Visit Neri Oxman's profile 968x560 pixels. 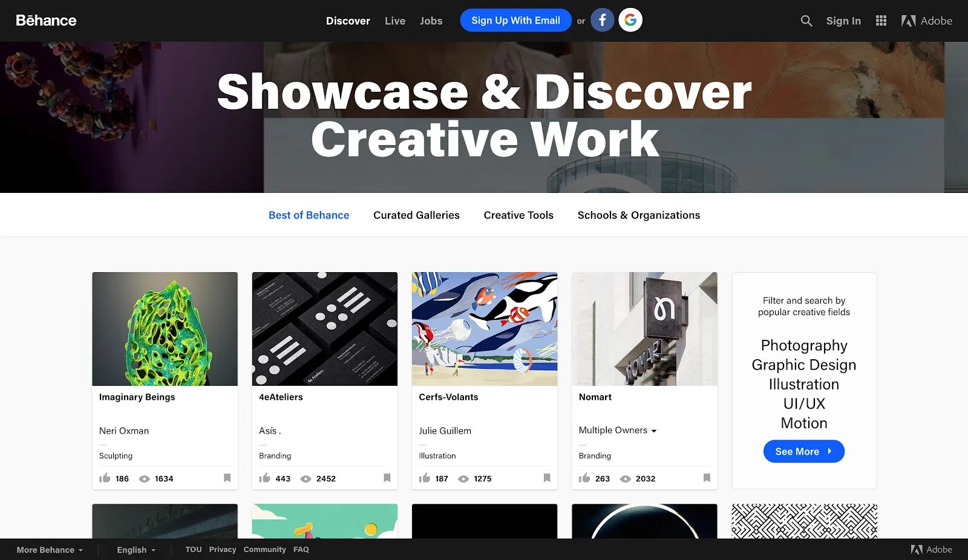point(124,431)
